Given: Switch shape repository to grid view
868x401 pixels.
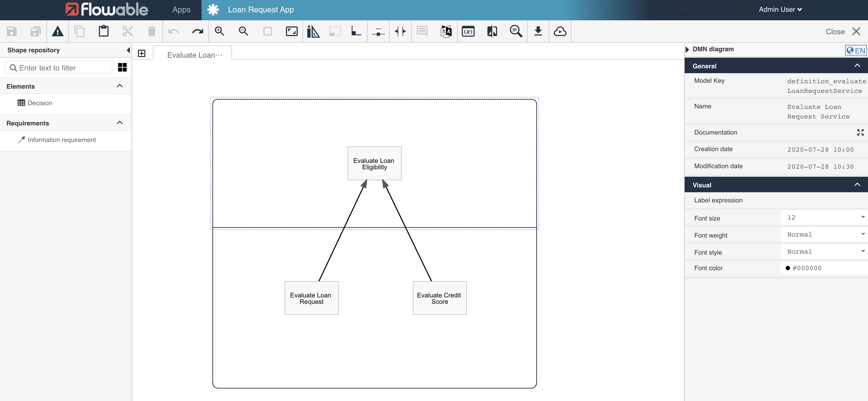Looking at the screenshot, I should (122, 67).
